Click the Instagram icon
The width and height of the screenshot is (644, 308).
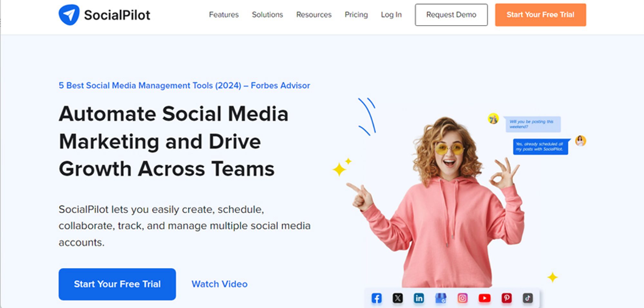462,298
